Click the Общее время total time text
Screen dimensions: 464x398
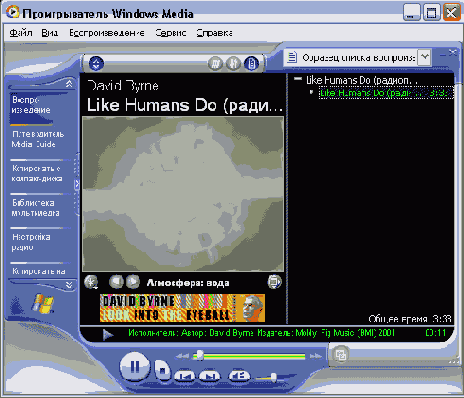[x=410, y=319]
